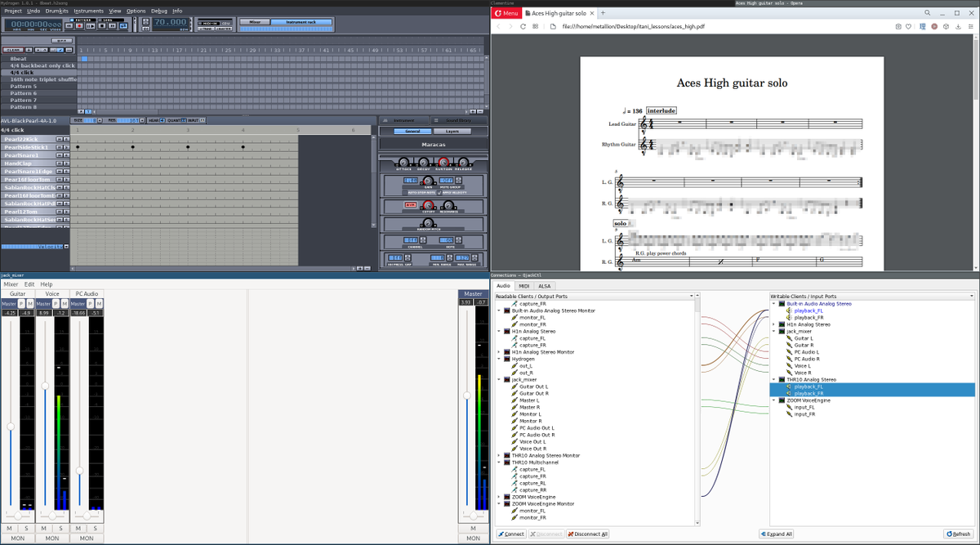980x545 pixels.
Task: Select the Aces High guitar solo tab
Action: [x=559, y=13]
